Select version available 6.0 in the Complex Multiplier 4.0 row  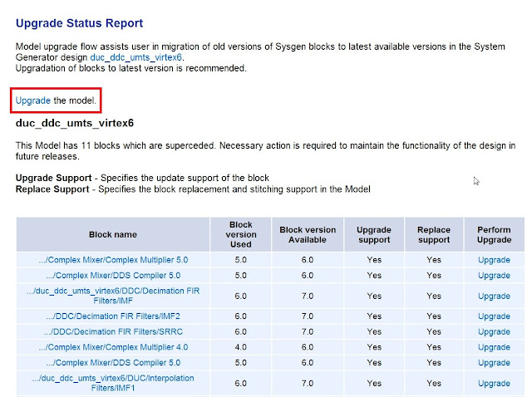point(308,347)
